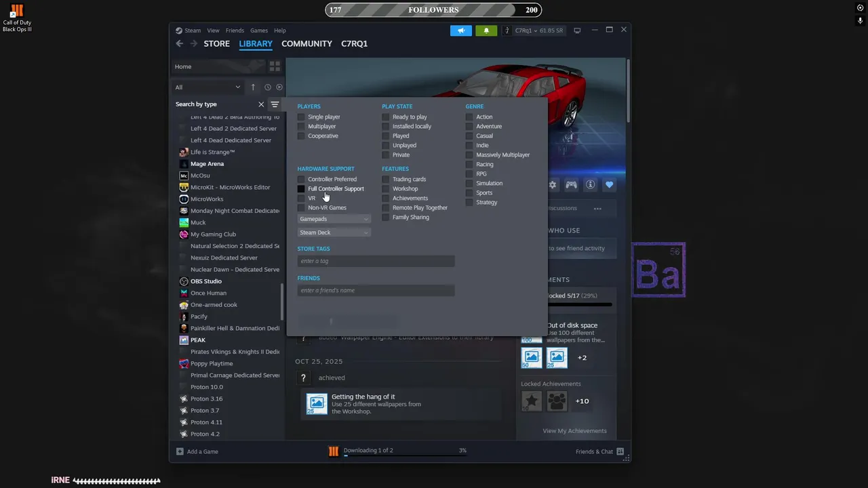Click the library list scrollbar

coord(282,302)
